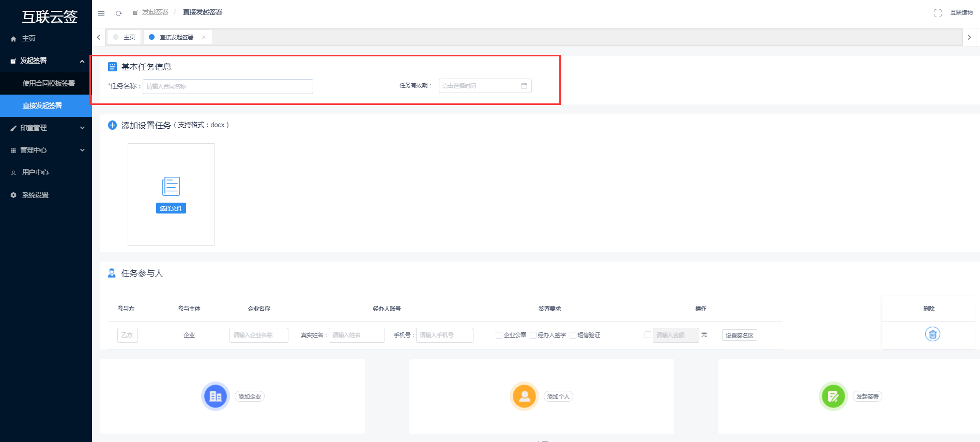The image size is (980, 442).
Task: Expand the 管理中心 sidebar menu chevron
Action: pyautogui.click(x=82, y=150)
